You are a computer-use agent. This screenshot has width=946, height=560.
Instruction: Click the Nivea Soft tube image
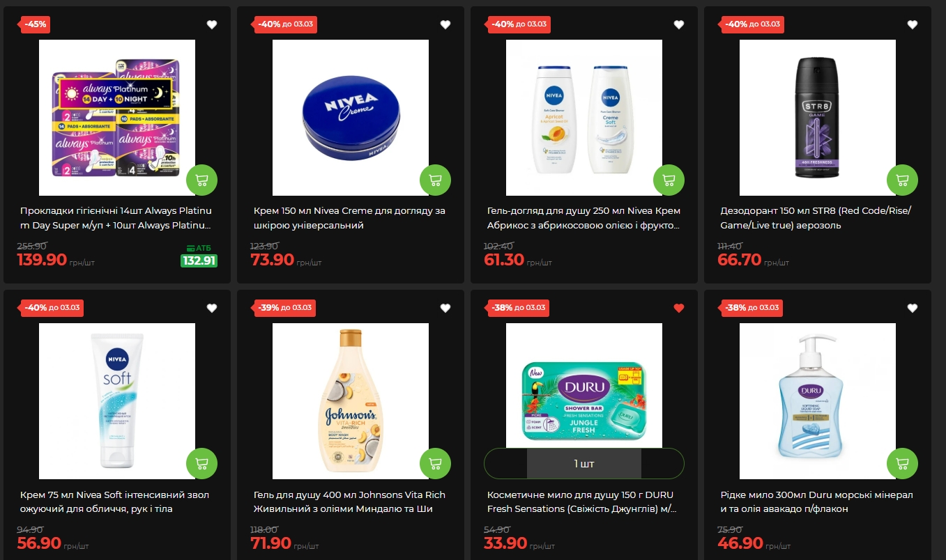click(x=117, y=401)
